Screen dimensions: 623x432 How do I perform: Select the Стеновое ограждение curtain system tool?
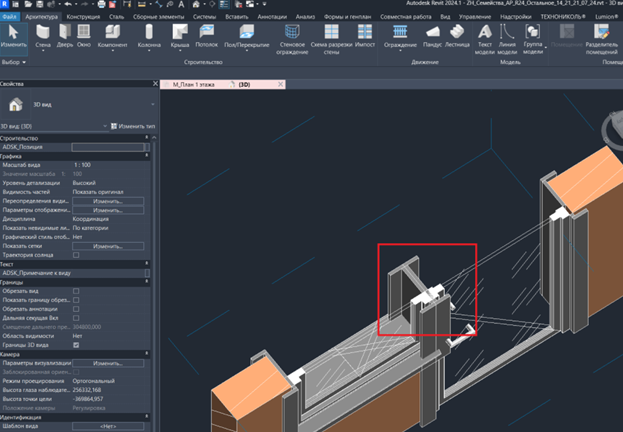pyautogui.click(x=292, y=39)
